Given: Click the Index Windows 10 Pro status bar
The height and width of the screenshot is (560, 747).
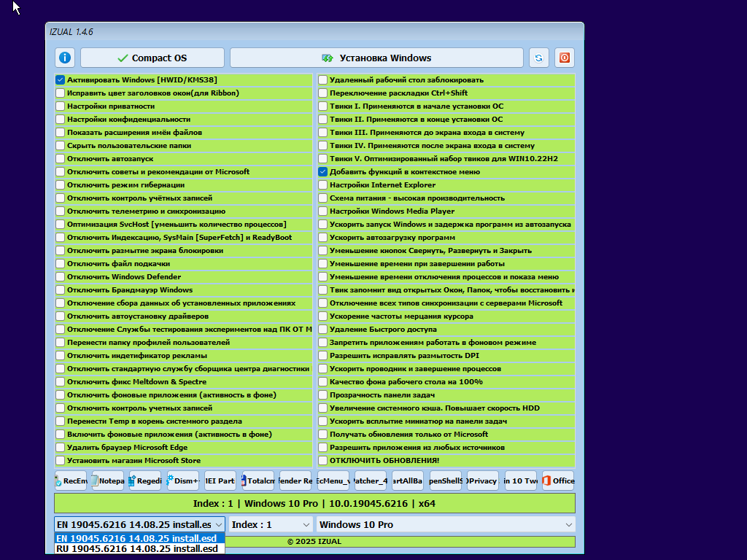Looking at the screenshot, I should [314, 503].
